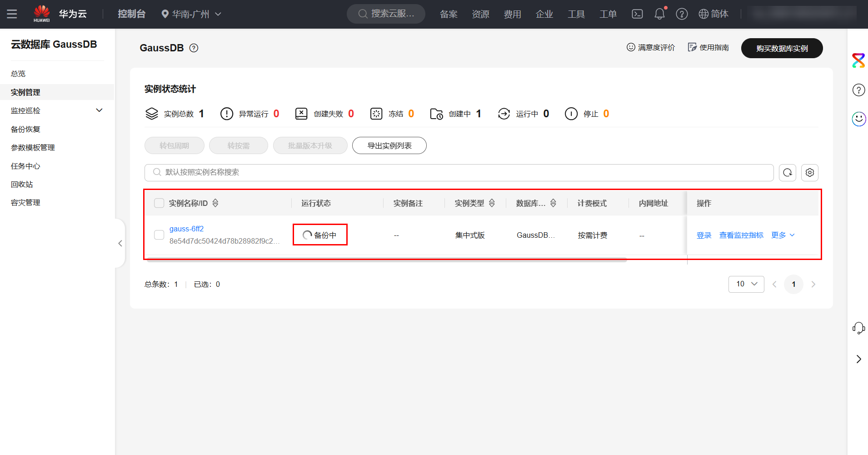Image resolution: width=868 pixels, height=455 pixels.
Task: Filter by 创建失败 status
Action: click(x=324, y=114)
